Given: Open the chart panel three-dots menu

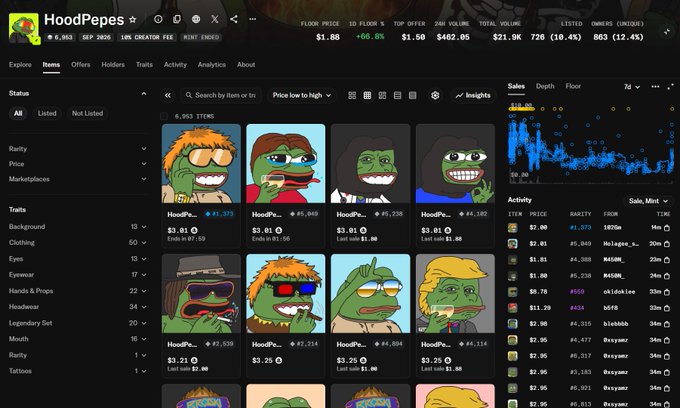Looking at the screenshot, I should pos(655,87).
